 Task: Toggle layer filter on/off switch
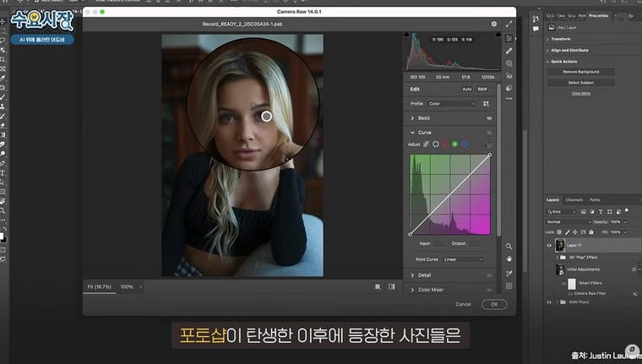click(627, 210)
